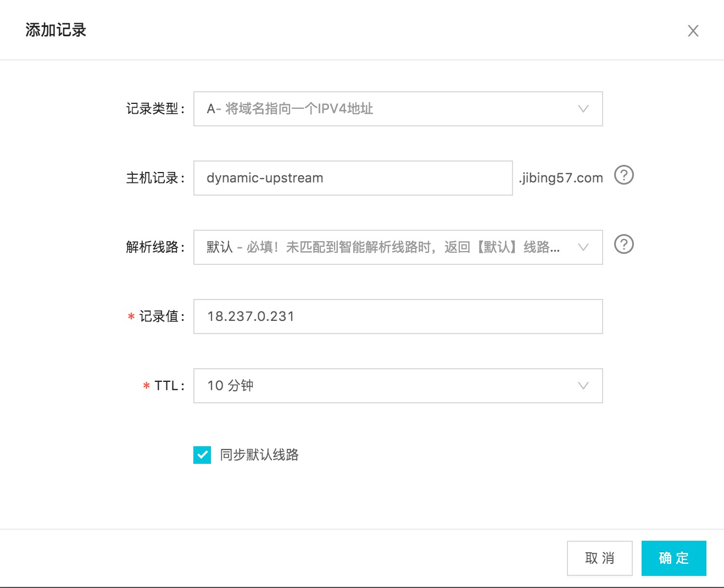Image resolution: width=724 pixels, height=588 pixels.
Task: Click the 解析线路 label
Action: 155,247
